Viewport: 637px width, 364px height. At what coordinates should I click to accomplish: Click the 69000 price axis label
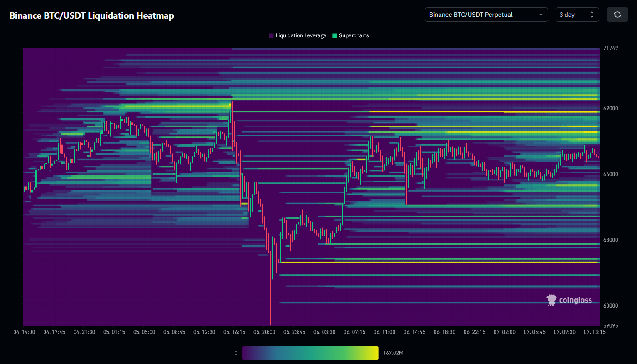pyautogui.click(x=610, y=109)
